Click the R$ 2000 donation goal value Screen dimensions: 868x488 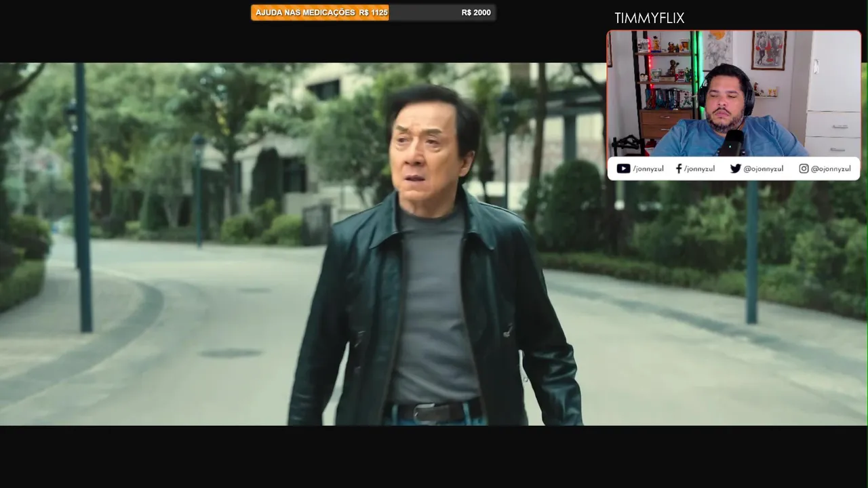click(x=476, y=12)
